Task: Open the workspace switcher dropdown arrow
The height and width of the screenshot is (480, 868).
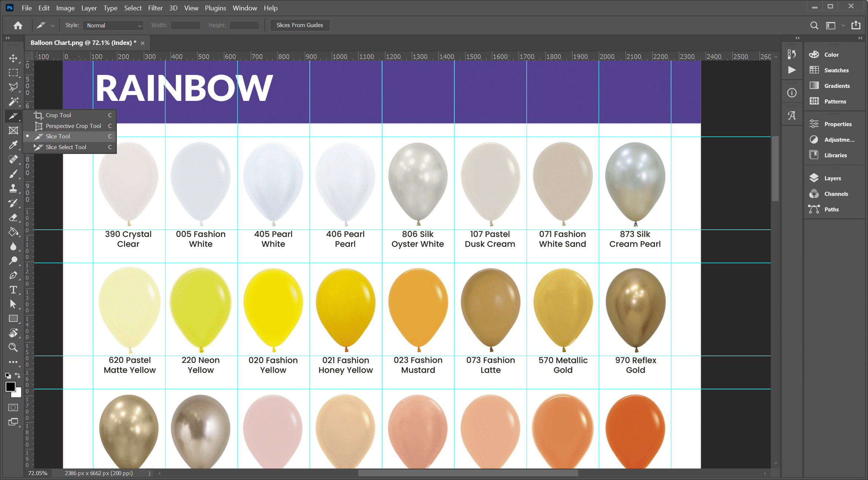Action: 843,26
